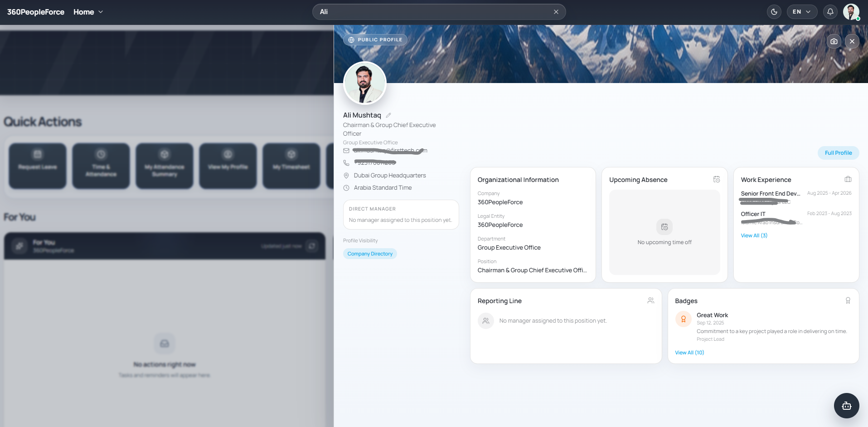
Task: Click Upcoming Absence calendar icon
Action: [x=717, y=179]
